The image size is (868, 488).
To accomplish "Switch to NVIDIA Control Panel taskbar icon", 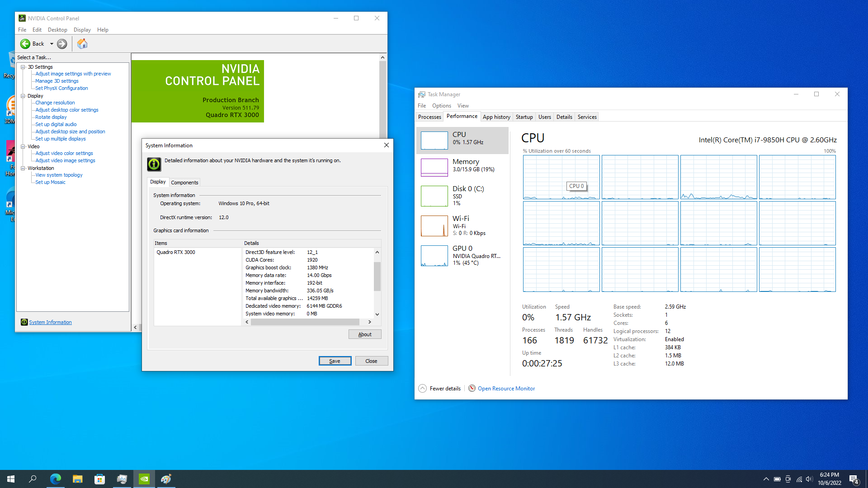I will (x=144, y=479).
